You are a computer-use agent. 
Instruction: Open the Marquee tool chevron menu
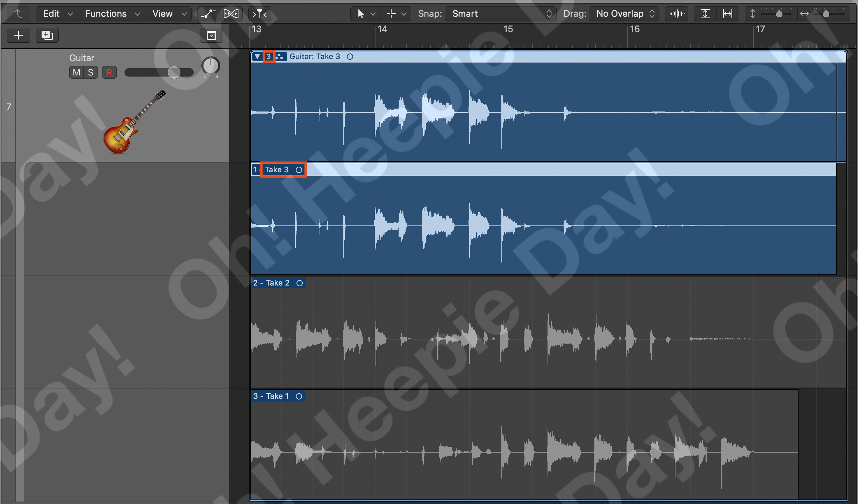coord(404,14)
